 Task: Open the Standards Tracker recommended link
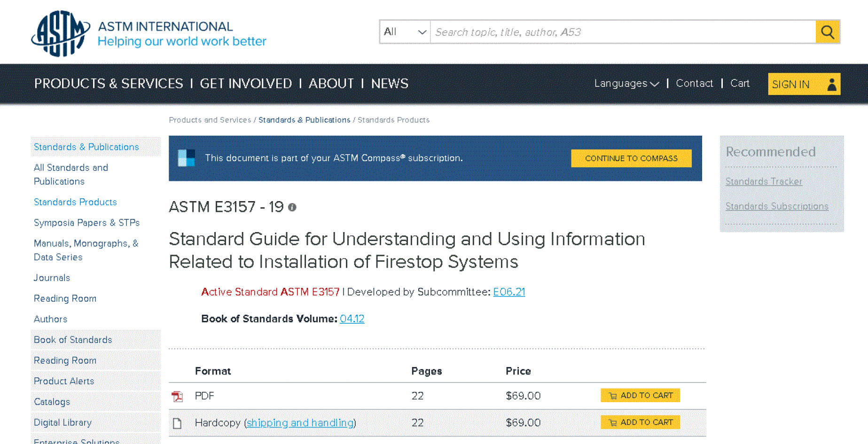click(764, 181)
